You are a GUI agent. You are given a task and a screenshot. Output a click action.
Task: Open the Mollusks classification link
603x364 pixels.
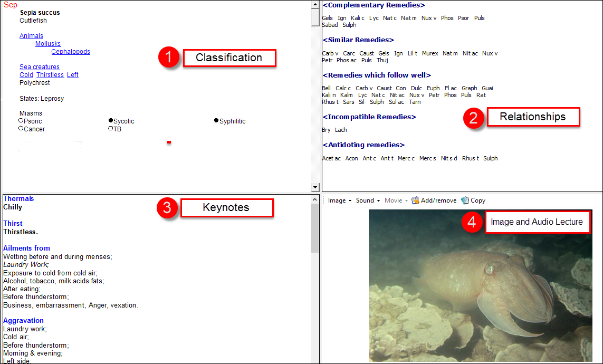(48, 44)
